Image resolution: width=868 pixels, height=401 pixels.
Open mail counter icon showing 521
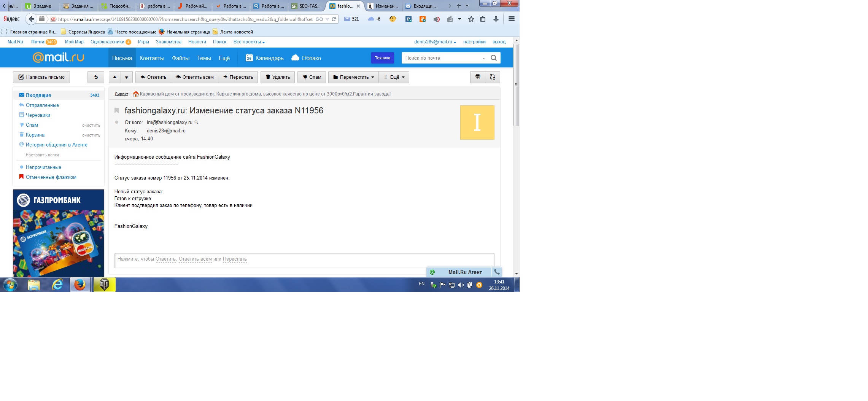click(x=351, y=19)
